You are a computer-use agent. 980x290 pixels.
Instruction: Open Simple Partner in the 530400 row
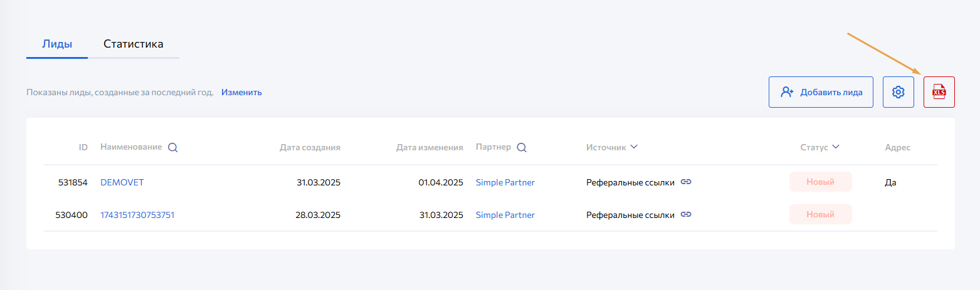click(505, 215)
